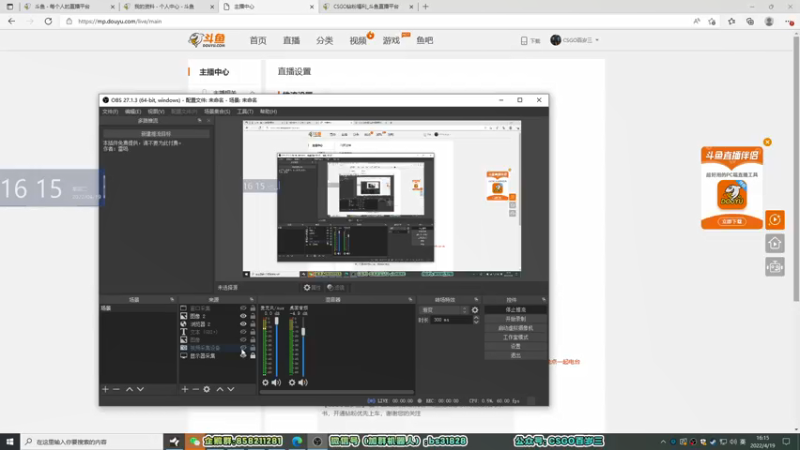Start the virtual camera button

515,328
